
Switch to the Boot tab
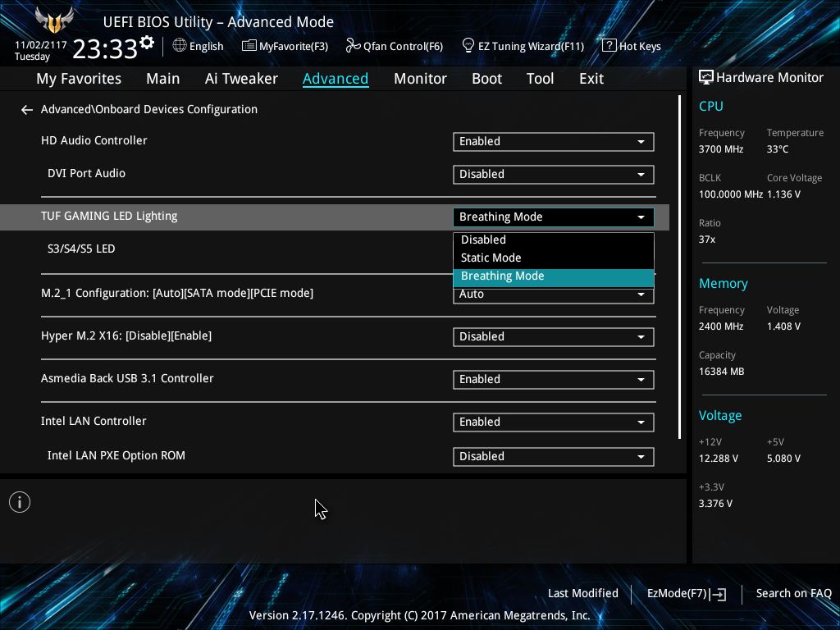pyautogui.click(x=487, y=79)
